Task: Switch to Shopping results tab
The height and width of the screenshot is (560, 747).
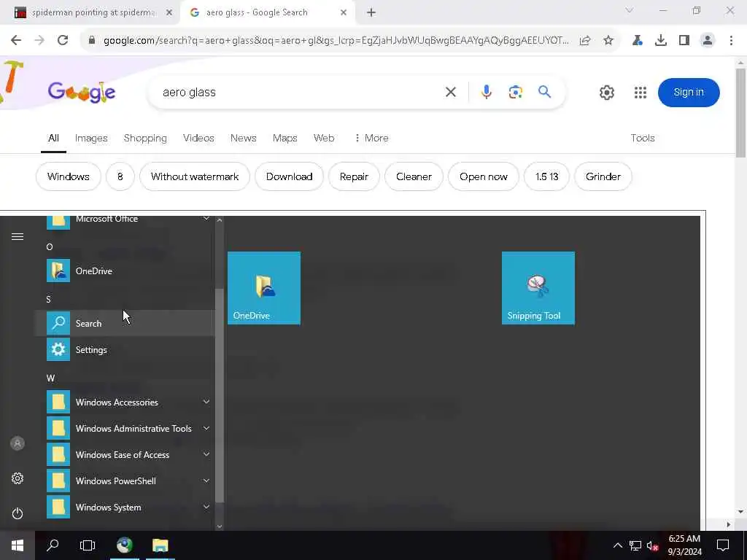Action: tap(145, 138)
